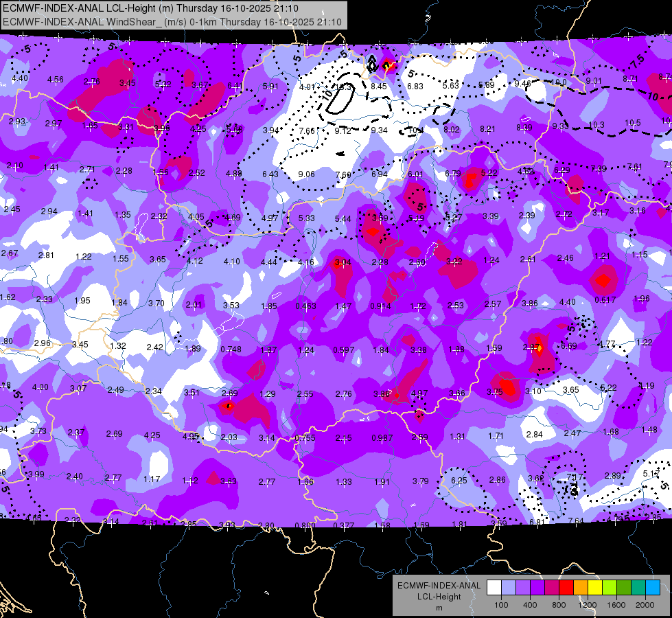This screenshot has width=672, height=618.
Task: Click the 0.987 grid point value
Action: [x=382, y=437]
